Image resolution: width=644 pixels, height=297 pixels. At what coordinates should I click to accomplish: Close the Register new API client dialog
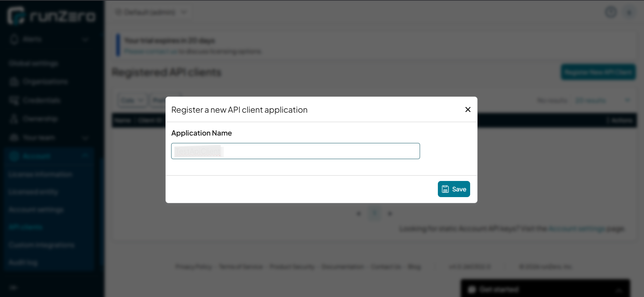coord(468,110)
